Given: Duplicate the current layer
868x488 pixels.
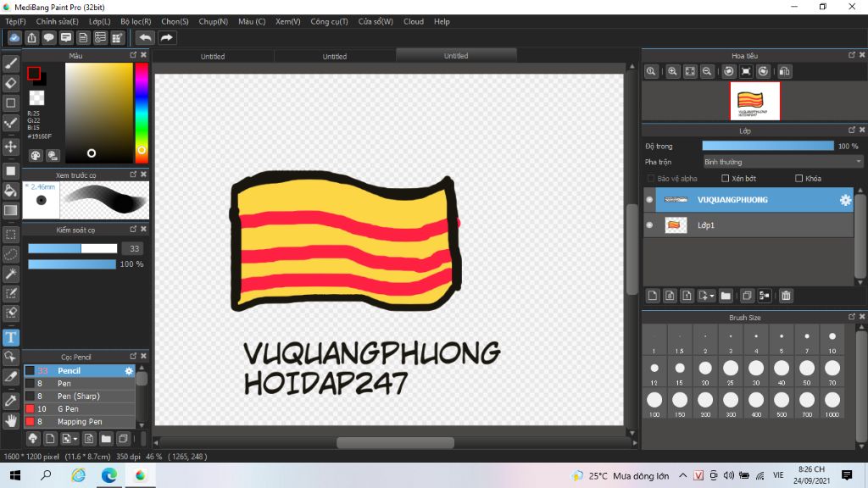Looking at the screenshot, I should (747, 296).
